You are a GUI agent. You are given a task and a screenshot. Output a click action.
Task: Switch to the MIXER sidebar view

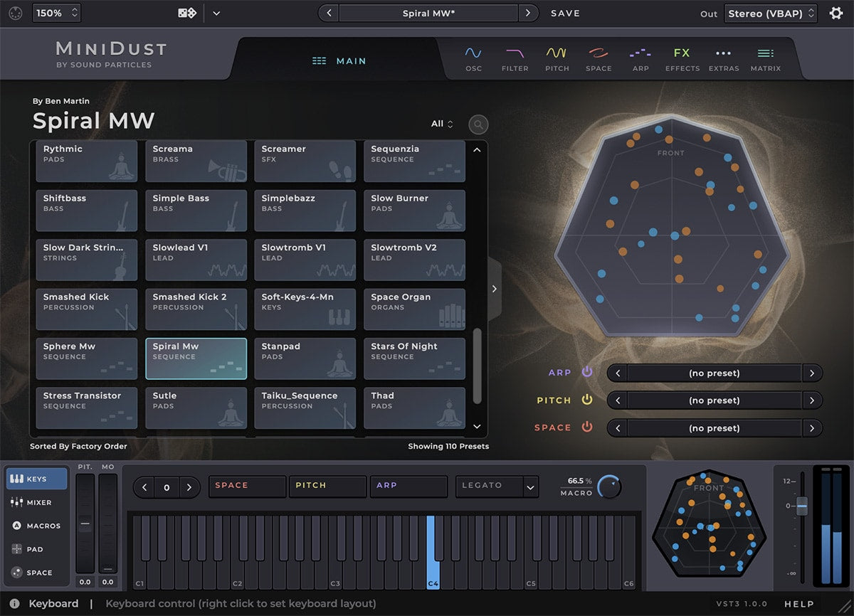click(x=36, y=502)
